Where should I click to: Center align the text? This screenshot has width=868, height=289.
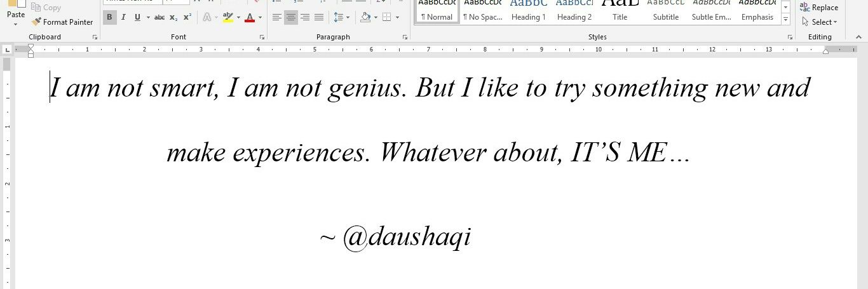coord(291,17)
